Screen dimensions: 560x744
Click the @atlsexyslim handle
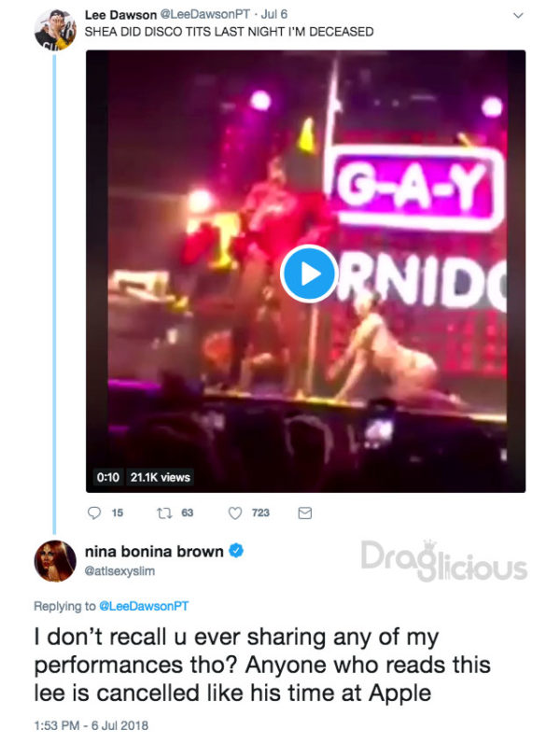[x=119, y=570]
